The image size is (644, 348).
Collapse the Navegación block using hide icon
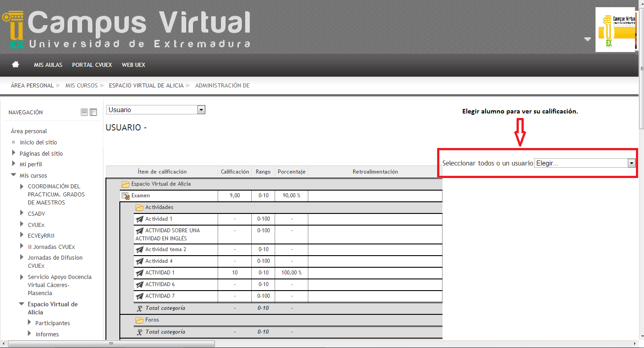[x=84, y=112]
